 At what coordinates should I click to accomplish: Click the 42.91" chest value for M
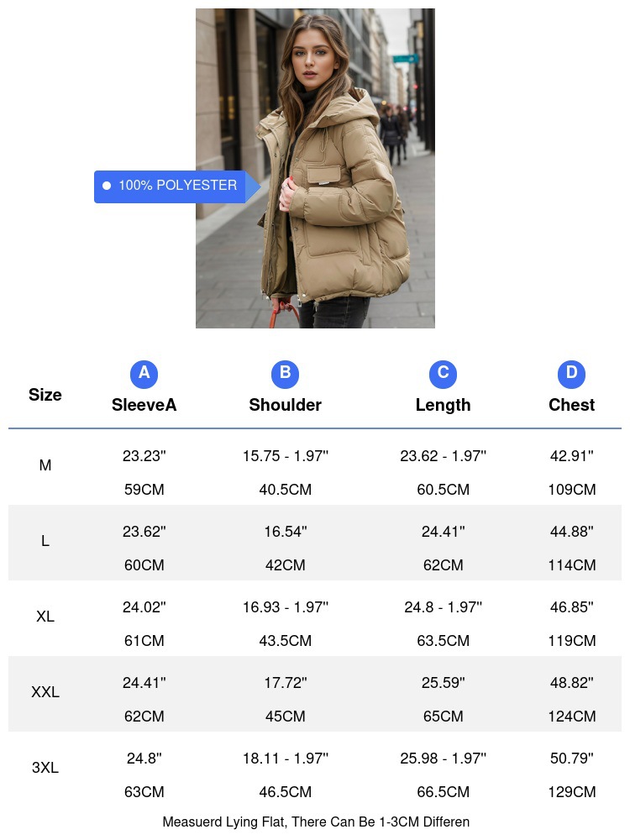[571, 456]
